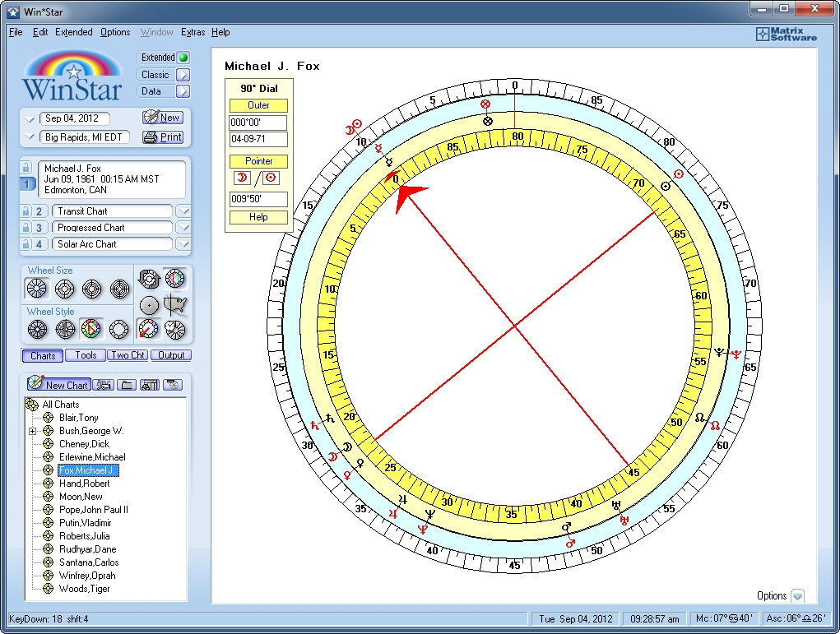Image resolution: width=840 pixels, height=634 pixels.
Task: Select chart slot number 2
Action: [x=39, y=211]
